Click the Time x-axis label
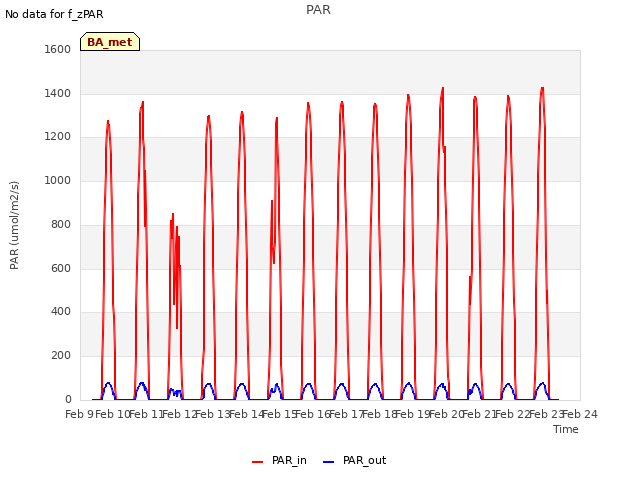640x480 pixels. (x=566, y=429)
